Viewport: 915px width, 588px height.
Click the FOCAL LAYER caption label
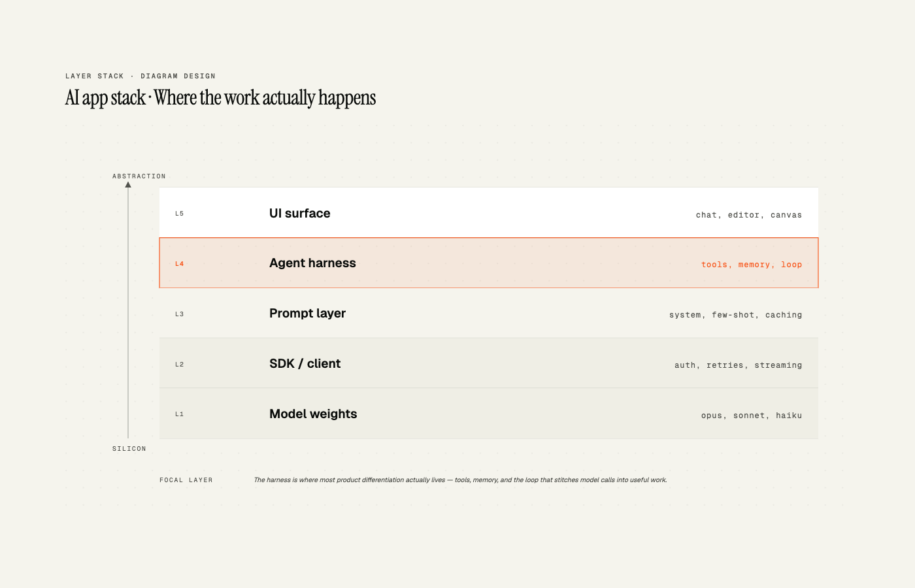[x=186, y=480]
